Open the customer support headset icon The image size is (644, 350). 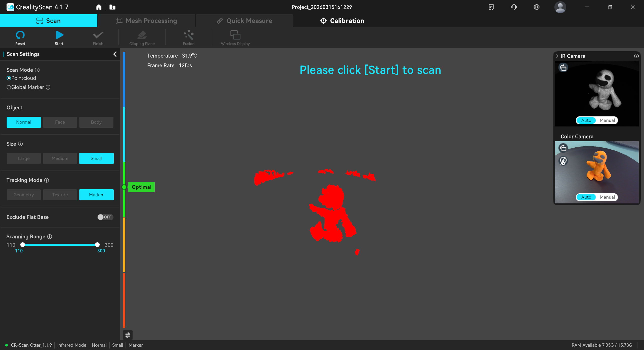coord(514,7)
